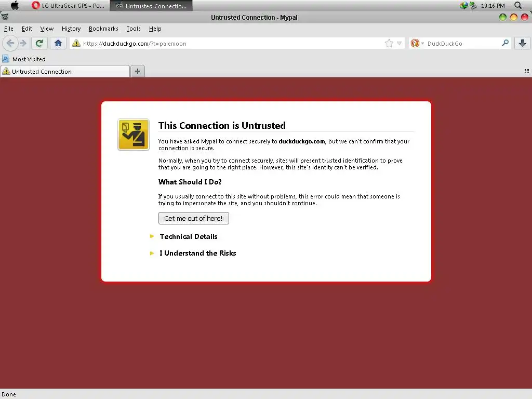The width and height of the screenshot is (532, 399).
Task: Reload the current page
Action: click(x=39, y=43)
